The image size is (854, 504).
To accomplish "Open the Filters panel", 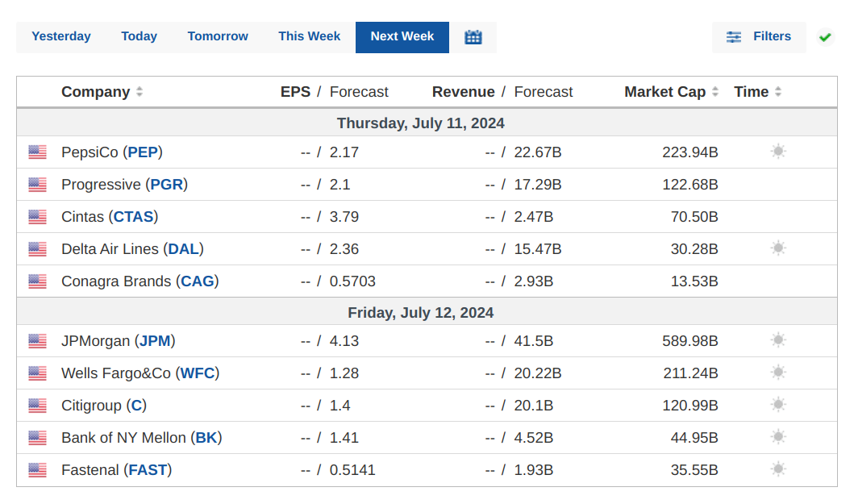I will click(x=759, y=37).
